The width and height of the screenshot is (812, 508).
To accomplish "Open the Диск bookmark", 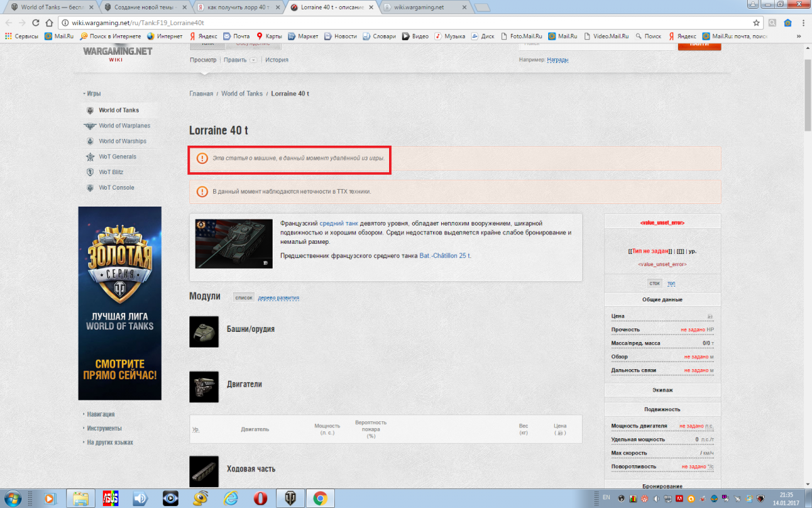I will pos(482,36).
